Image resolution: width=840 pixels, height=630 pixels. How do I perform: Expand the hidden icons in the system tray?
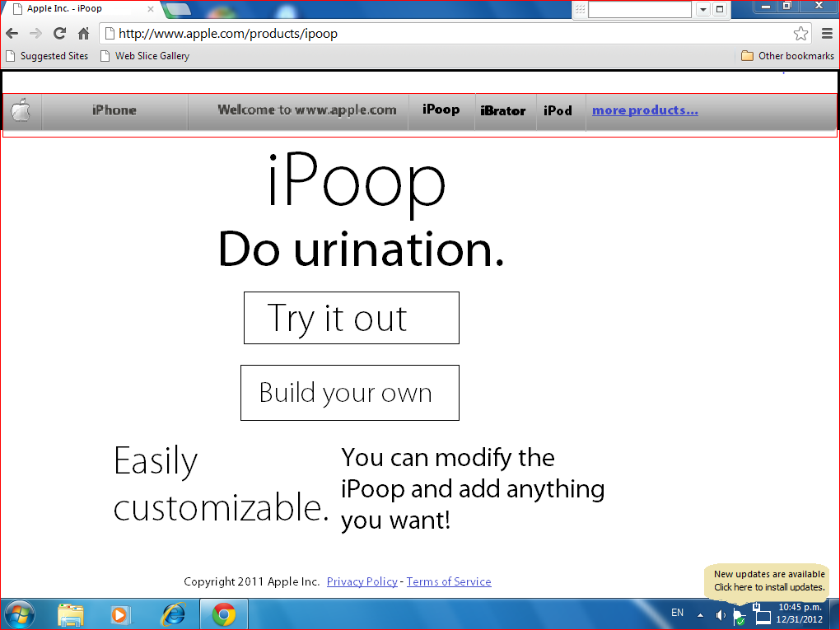pos(699,614)
